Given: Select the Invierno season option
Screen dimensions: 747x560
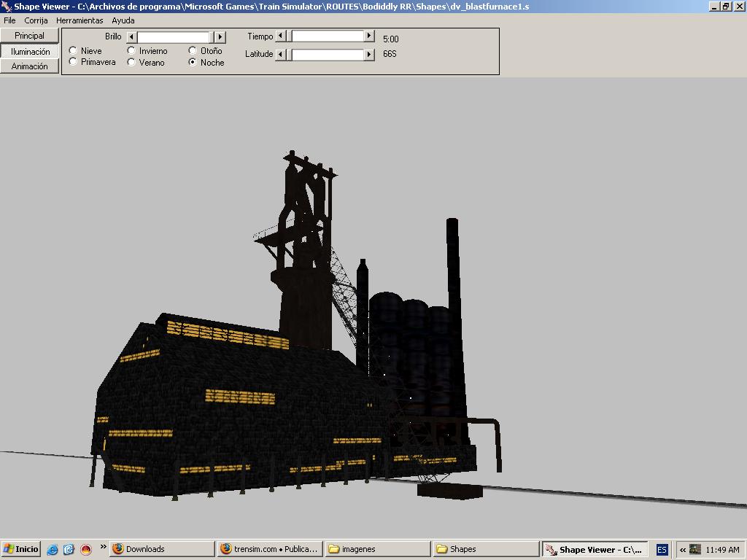Looking at the screenshot, I should [x=131, y=50].
